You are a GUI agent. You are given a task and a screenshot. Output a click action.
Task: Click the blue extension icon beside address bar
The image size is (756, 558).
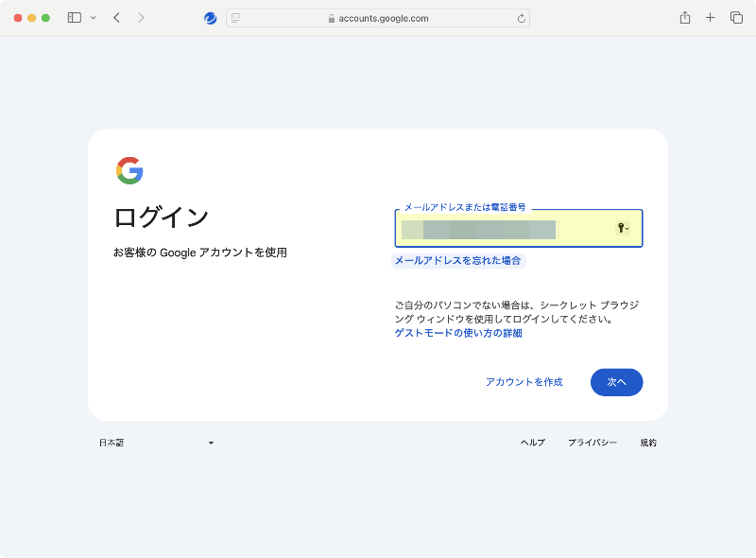(210, 18)
